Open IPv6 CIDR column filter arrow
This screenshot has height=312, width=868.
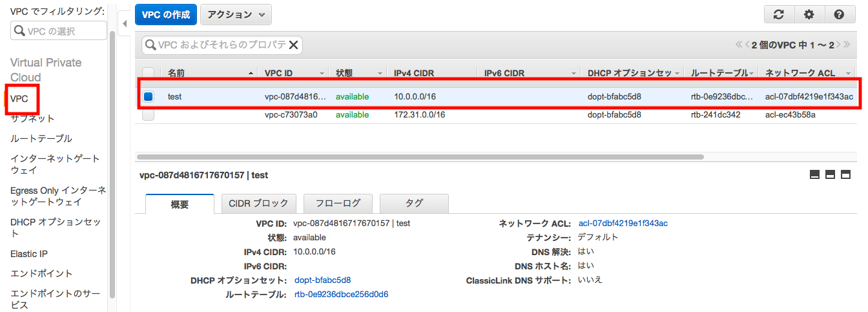click(x=573, y=74)
